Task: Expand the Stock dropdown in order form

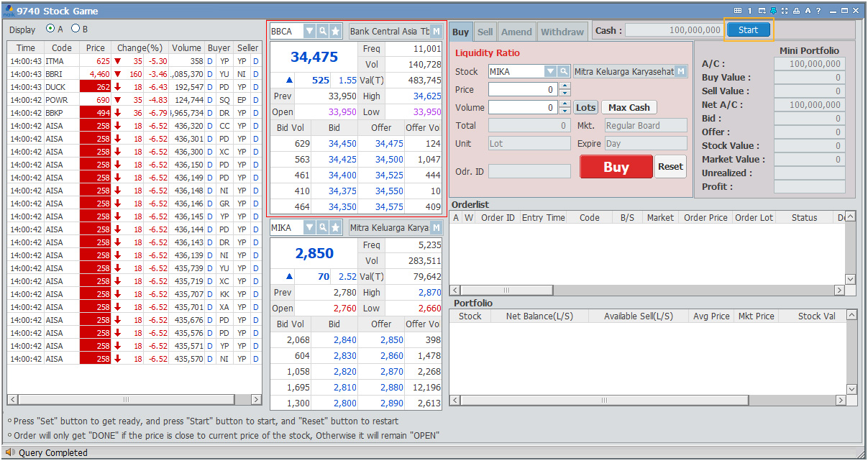Action: [x=550, y=72]
